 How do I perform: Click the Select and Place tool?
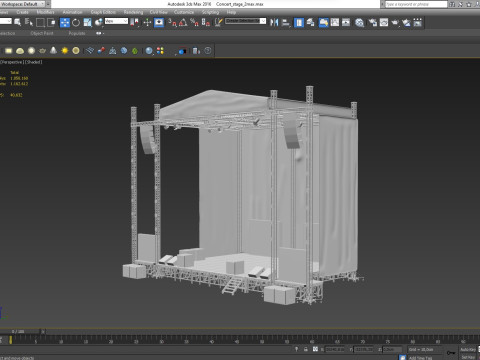pos(99,22)
